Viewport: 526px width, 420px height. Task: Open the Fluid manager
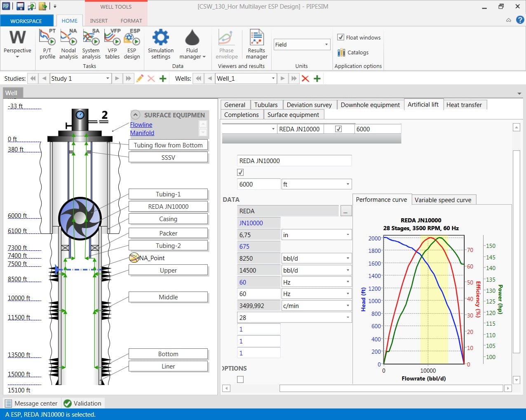coord(192,44)
